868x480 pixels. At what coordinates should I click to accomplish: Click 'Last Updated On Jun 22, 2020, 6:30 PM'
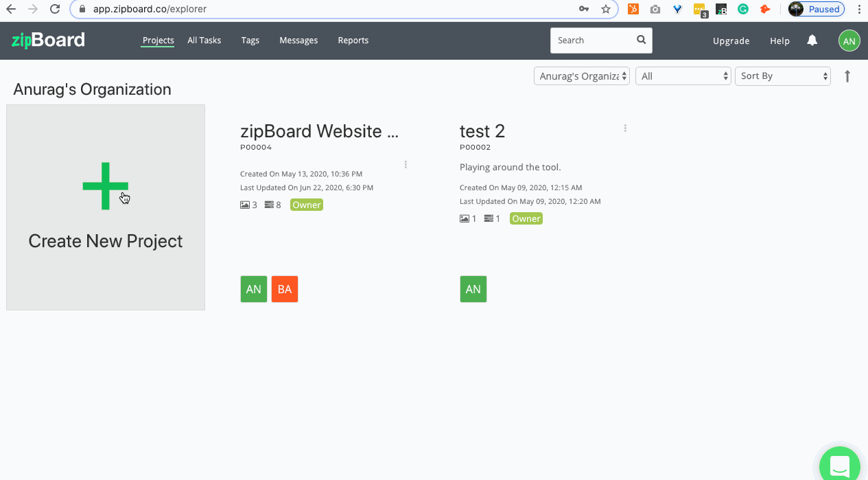click(x=307, y=187)
